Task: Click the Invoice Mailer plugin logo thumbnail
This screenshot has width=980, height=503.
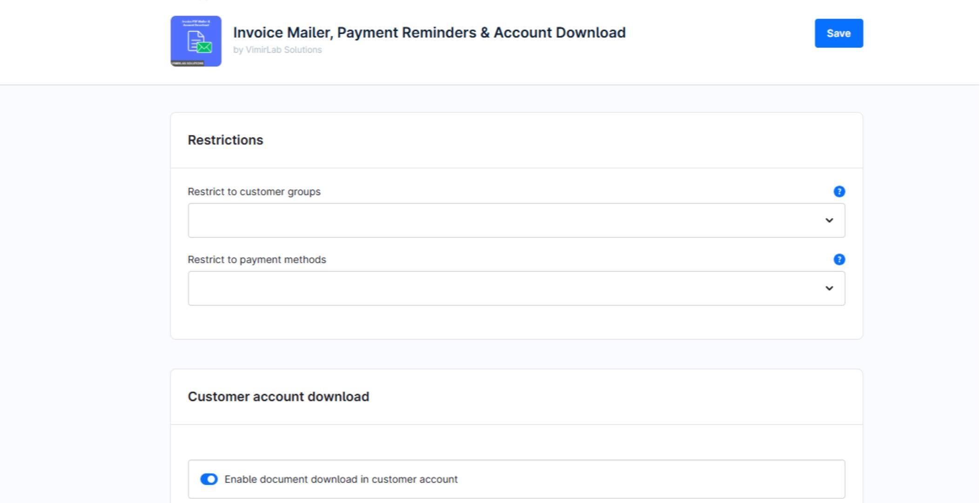Action: [x=196, y=41]
